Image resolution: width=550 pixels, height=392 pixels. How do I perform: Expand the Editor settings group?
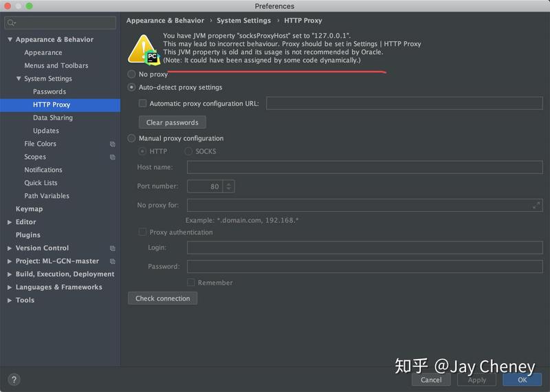click(x=10, y=222)
